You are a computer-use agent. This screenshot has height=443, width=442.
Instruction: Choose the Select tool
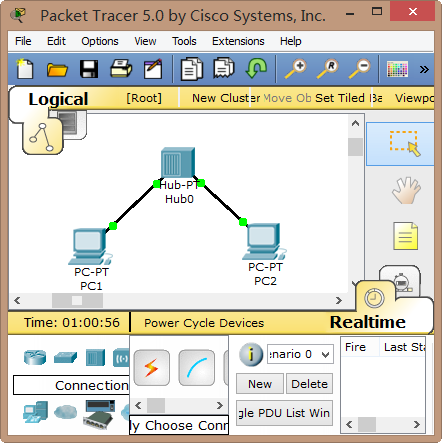coord(401,144)
